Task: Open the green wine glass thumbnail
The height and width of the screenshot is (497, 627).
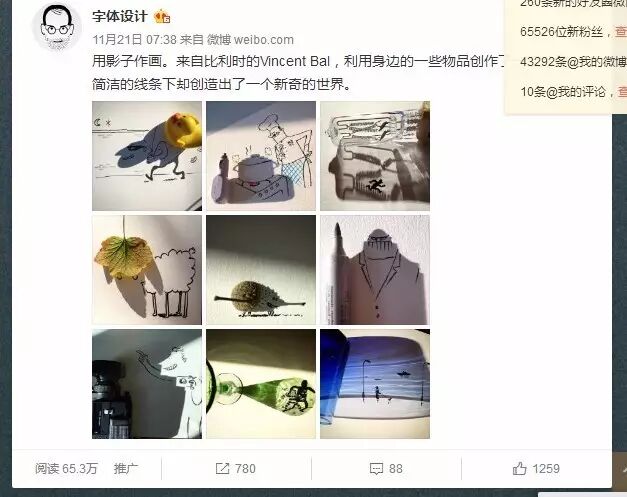Action: (261, 384)
